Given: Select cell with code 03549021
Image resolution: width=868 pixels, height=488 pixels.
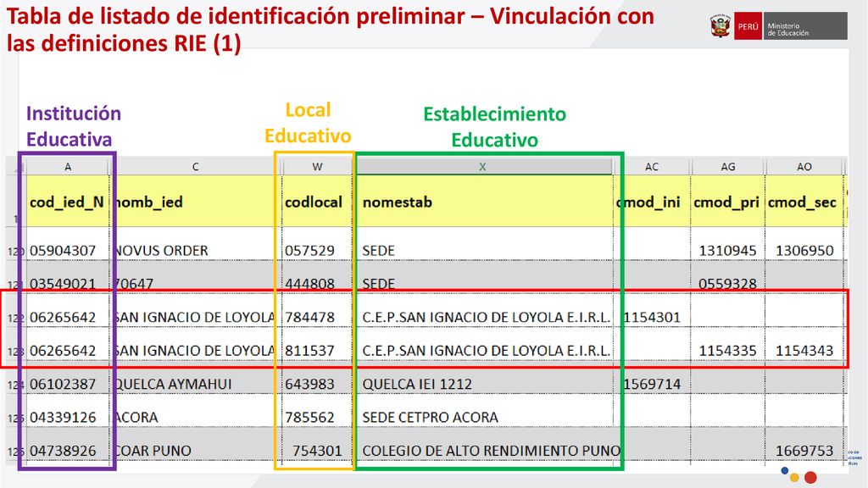Looking at the screenshot, I should [x=68, y=277].
